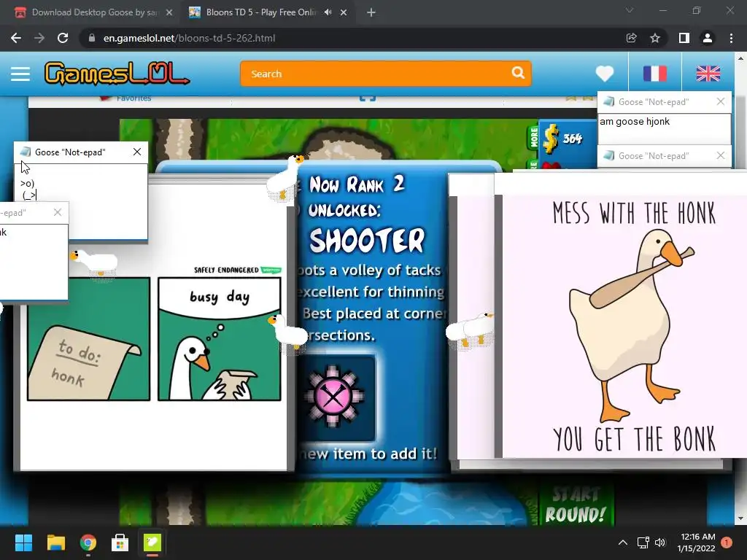Close the lower-right Goose Not-epad window

pos(721,155)
